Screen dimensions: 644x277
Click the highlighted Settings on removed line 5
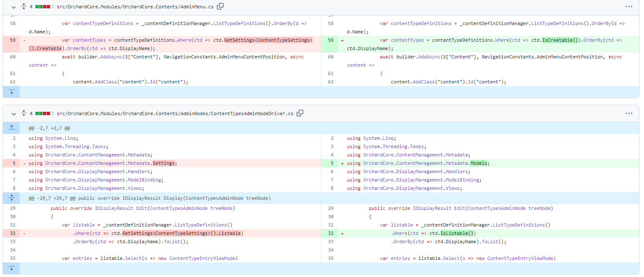pos(164,163)
